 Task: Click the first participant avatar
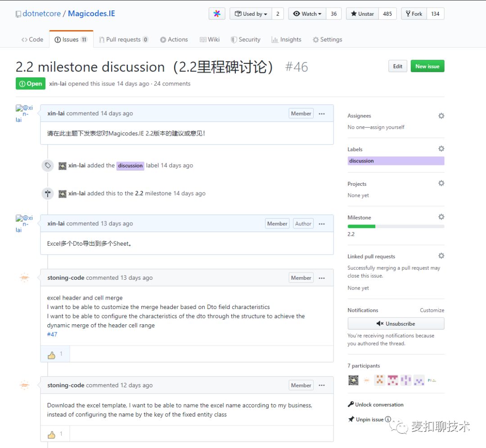(x=353, y=380)
